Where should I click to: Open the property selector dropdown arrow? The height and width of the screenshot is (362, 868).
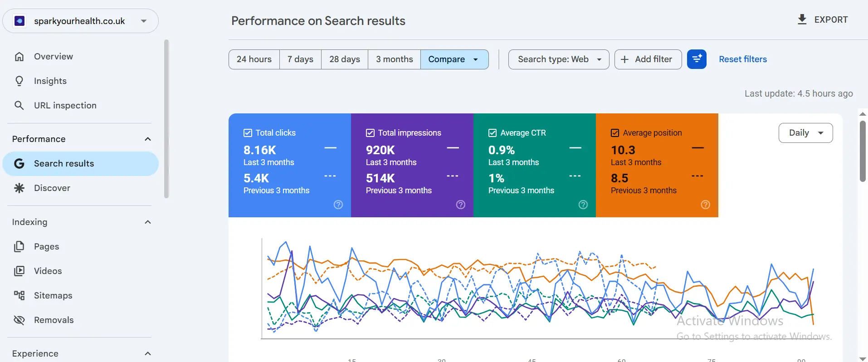coord(144,21)
